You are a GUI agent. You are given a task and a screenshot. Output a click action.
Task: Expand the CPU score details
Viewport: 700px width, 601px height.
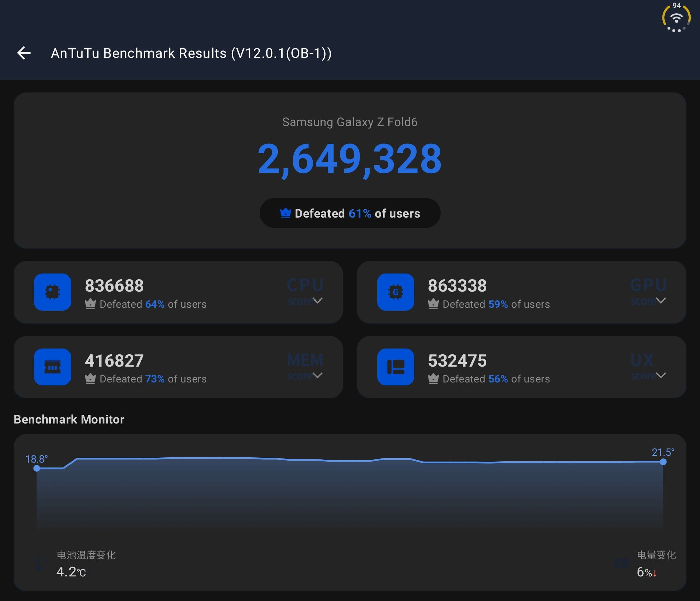pos(317,300)
